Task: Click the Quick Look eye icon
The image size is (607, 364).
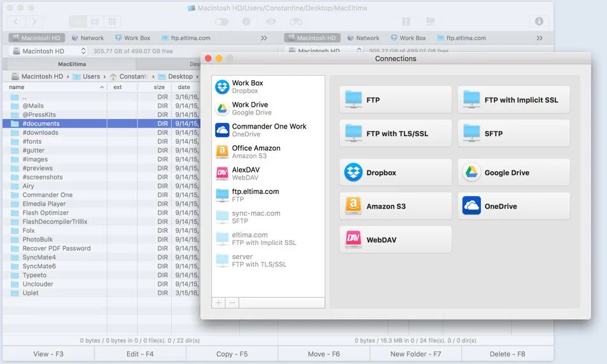Action: (270, 22)
